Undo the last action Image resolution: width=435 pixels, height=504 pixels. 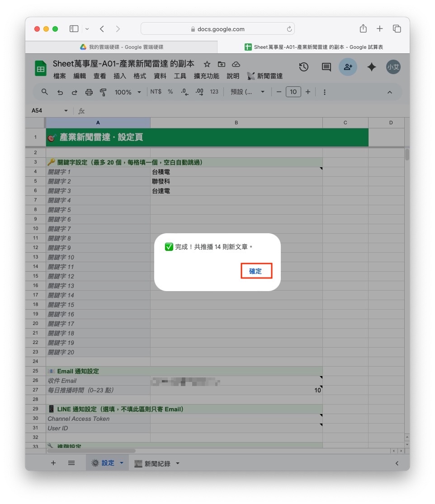(60, 92)
